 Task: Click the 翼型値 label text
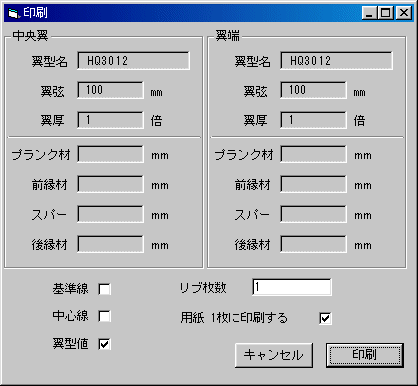coord(70,344)
